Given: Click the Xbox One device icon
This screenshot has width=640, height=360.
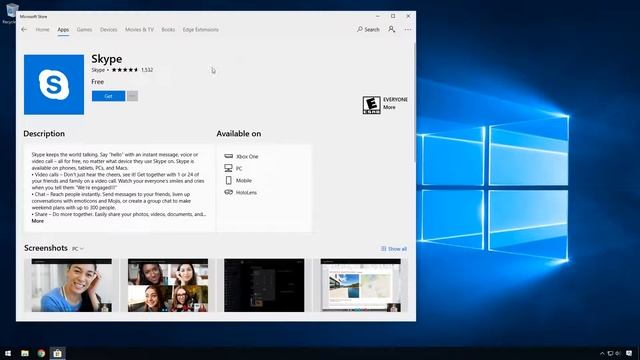Looking at the screenshot, I should [x=229, y=156].
